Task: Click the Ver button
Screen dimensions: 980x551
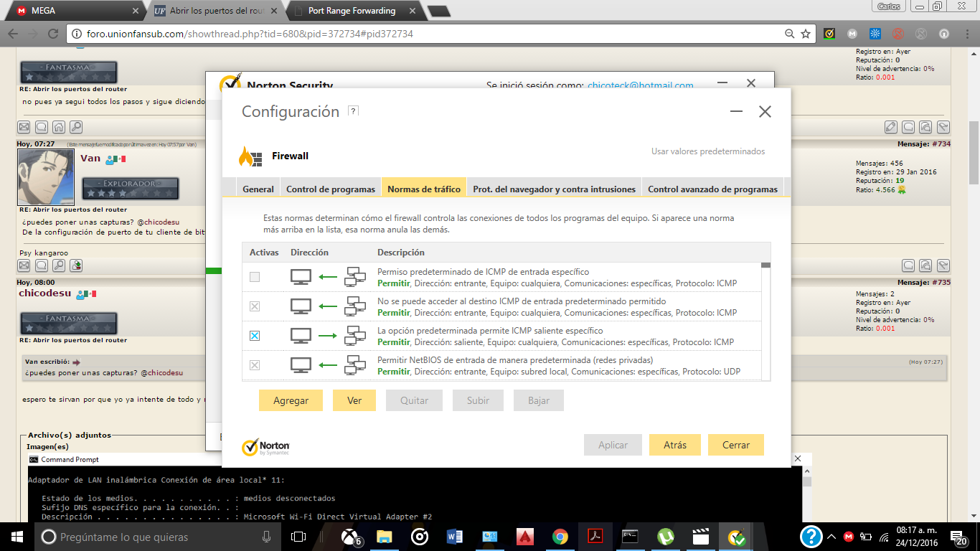Action: tap(354, 400)
